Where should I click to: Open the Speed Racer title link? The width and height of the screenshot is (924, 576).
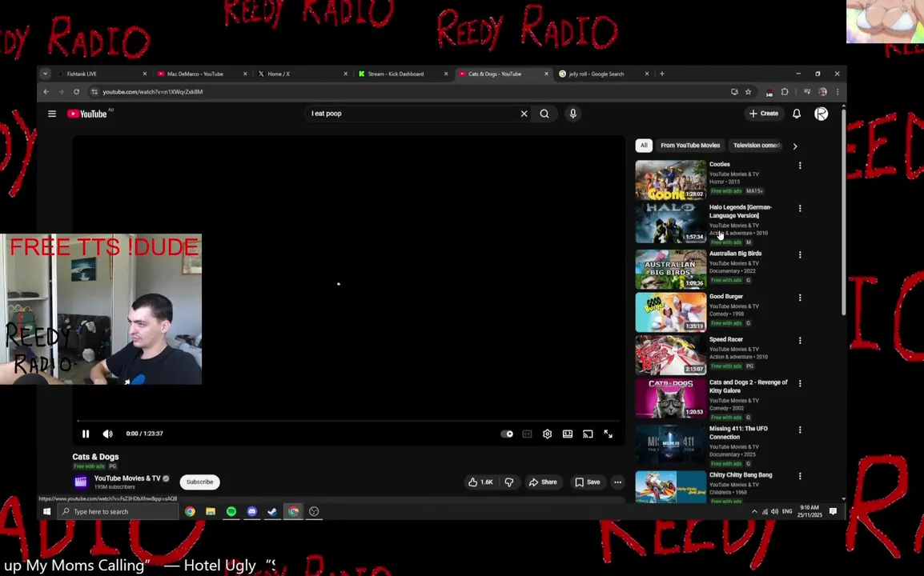click(726, 340)
